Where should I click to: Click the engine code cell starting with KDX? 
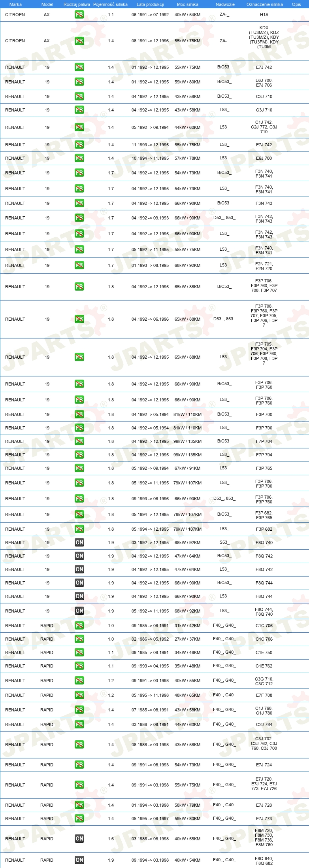tap(264, 37)
